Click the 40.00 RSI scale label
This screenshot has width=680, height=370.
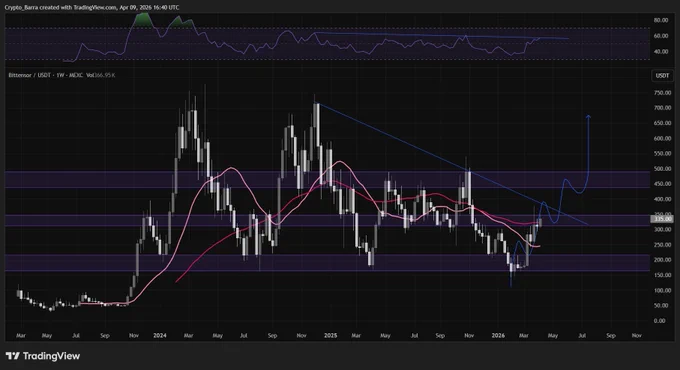click(660, 52)
